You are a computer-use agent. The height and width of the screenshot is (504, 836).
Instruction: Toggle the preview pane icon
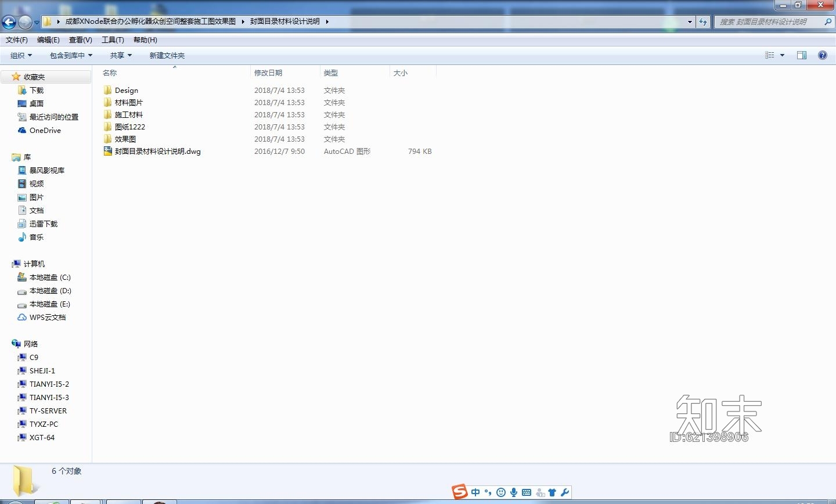point(802,55)
